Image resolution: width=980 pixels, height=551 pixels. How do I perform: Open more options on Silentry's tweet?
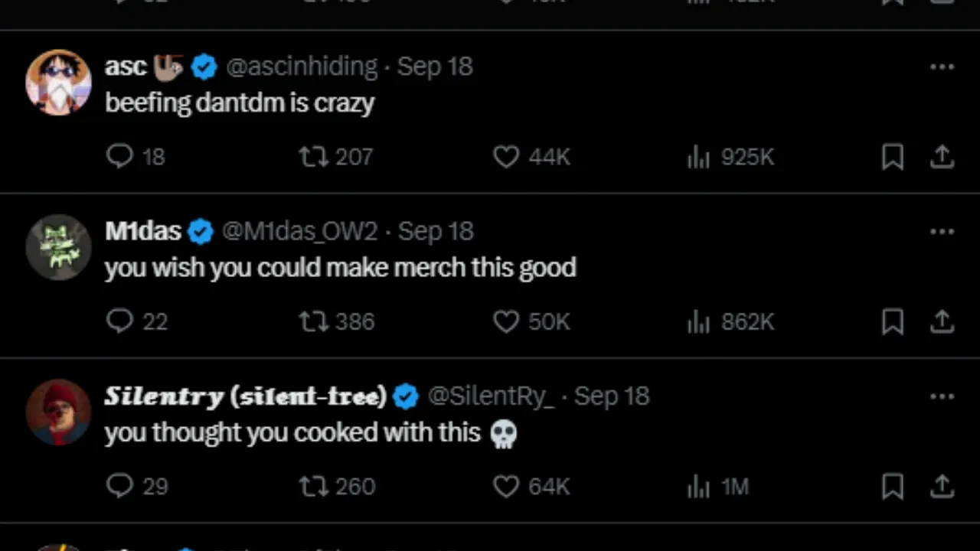pyautogui.click(x=942, y=396)
